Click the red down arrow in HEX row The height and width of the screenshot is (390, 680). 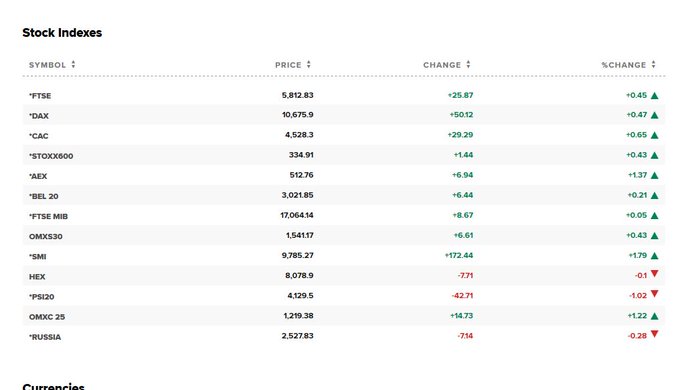coord(654,274)
